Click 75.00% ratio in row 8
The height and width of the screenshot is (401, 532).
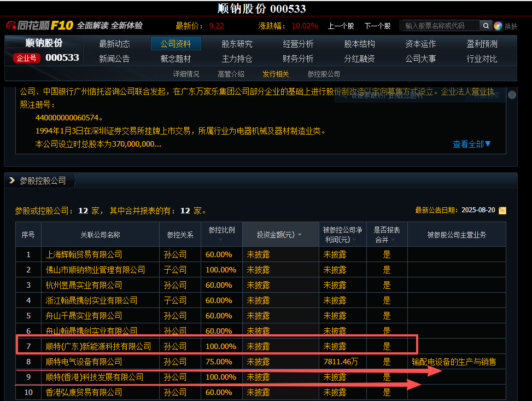219,362
